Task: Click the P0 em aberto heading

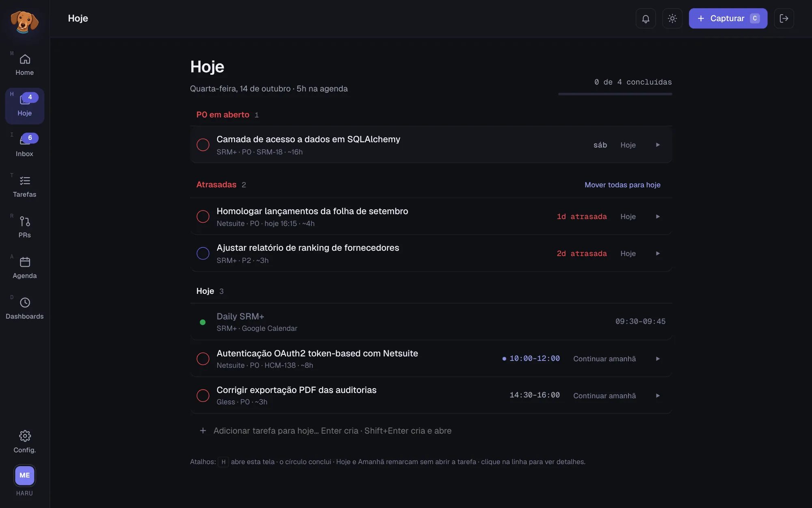Action: pyautogui.click(x=223, y=115)
